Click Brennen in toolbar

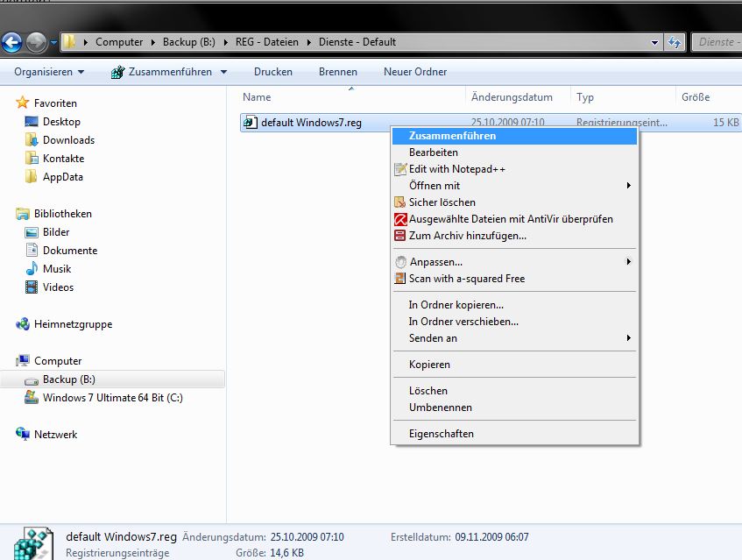(x=338, y=72)
